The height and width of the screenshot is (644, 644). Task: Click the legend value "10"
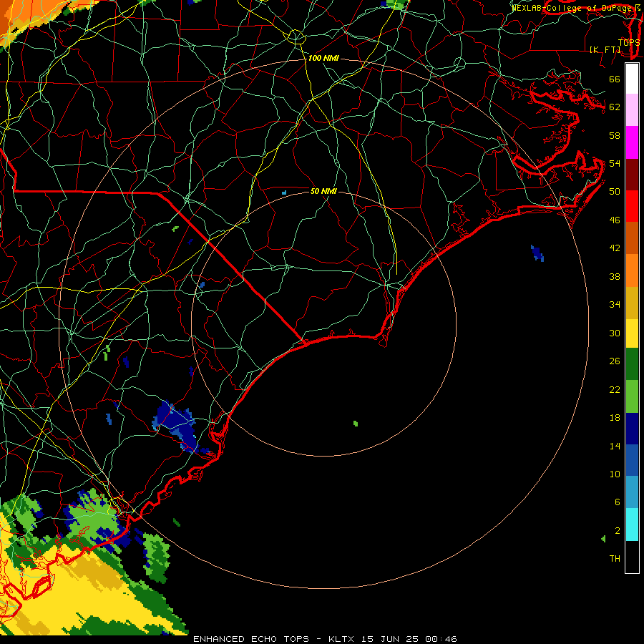[x=615, y=474]
